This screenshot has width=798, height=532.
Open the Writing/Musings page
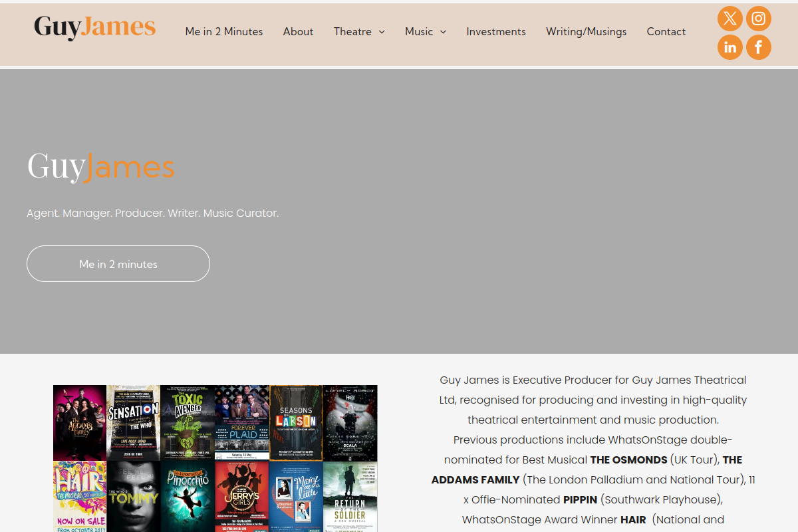(x=586, y=31)
